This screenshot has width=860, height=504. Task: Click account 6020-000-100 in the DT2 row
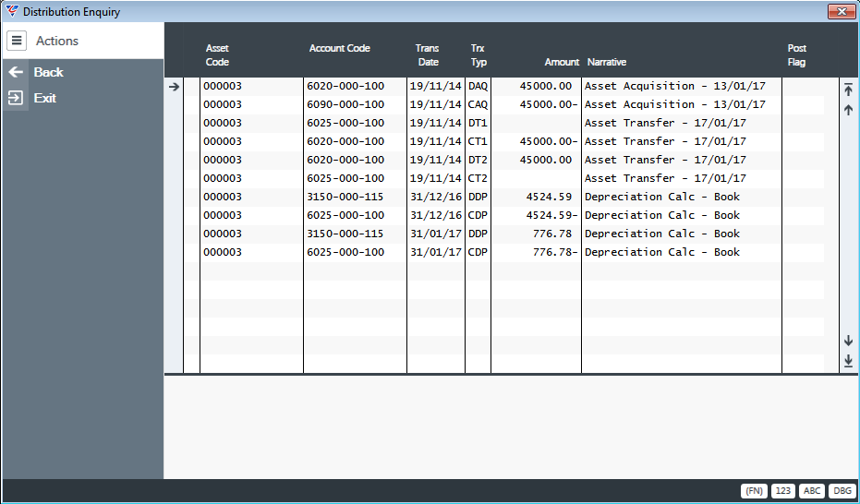(x=345, y=160)
